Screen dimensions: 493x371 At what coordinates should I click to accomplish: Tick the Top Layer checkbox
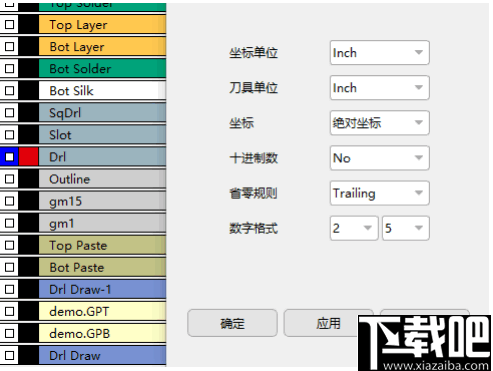pos(9,24)
